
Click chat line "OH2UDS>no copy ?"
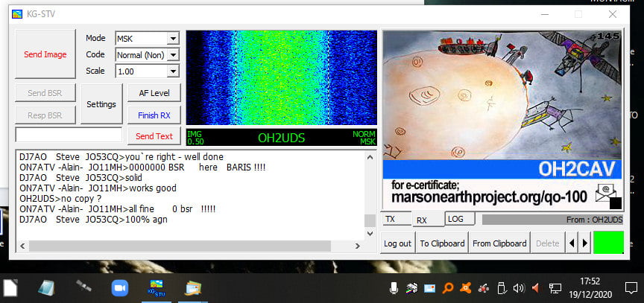coord(60,199)
